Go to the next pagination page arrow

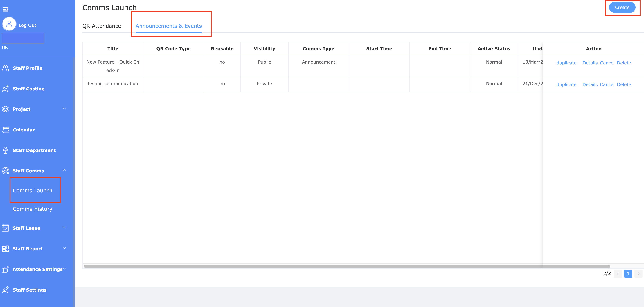click(x=638, y=274)
